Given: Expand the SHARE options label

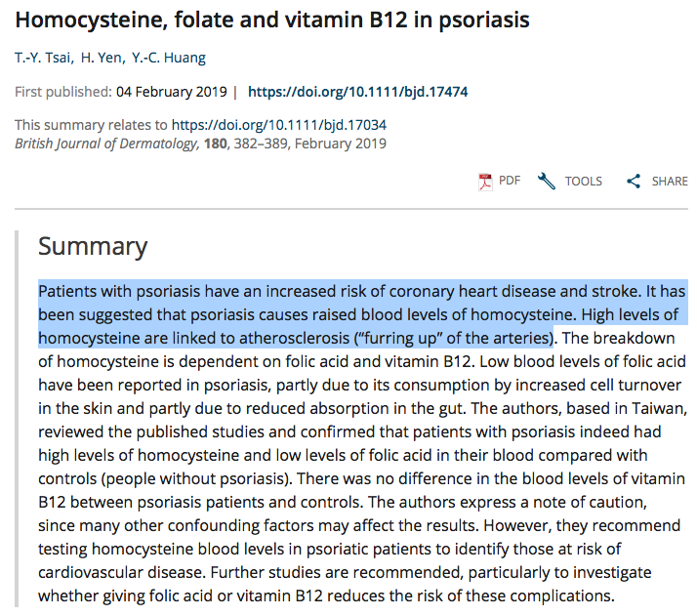Looking at the screenshot, I should 670,181.
